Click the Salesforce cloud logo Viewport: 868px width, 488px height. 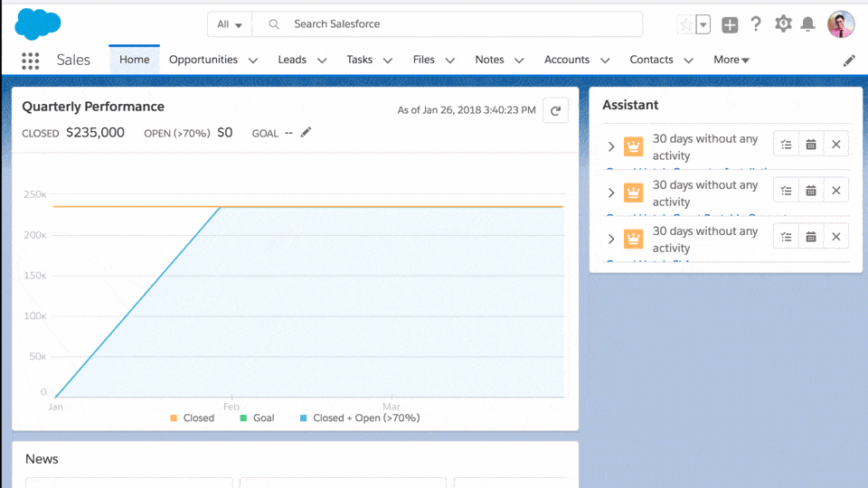point(38,24)
